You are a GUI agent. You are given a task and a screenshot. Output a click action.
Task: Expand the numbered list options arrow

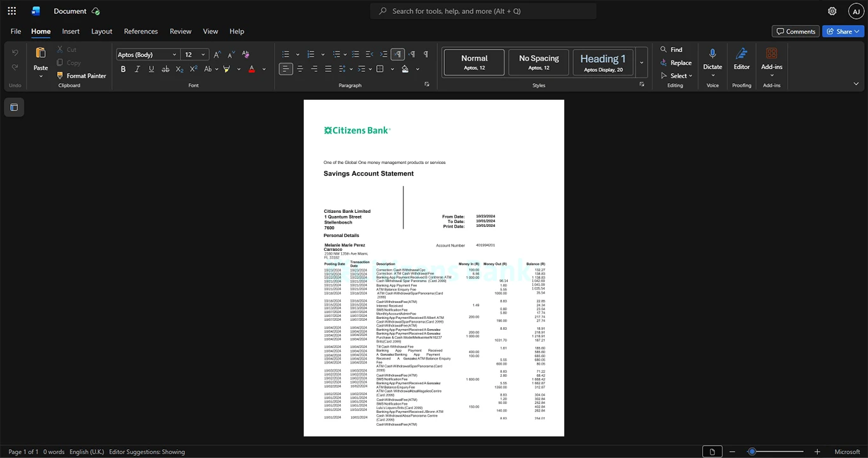point(323,55)
